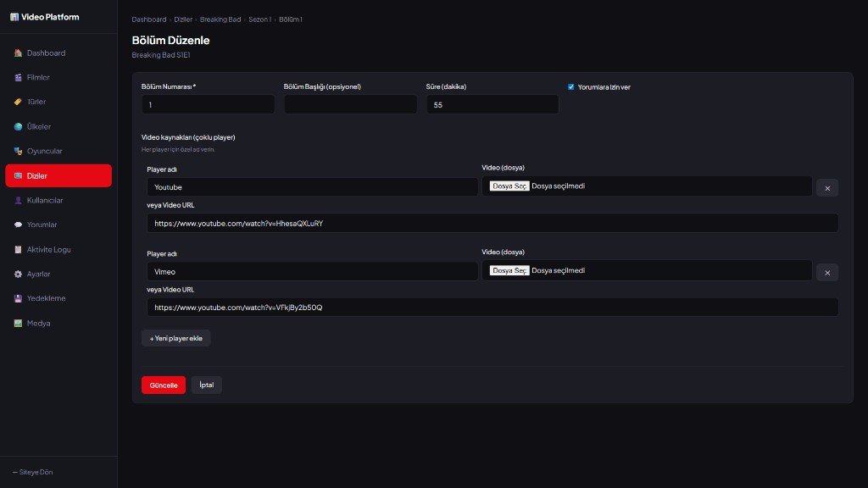Open Yorumlar via the comment bubble icon
The image size is (868, 488).
19,225
